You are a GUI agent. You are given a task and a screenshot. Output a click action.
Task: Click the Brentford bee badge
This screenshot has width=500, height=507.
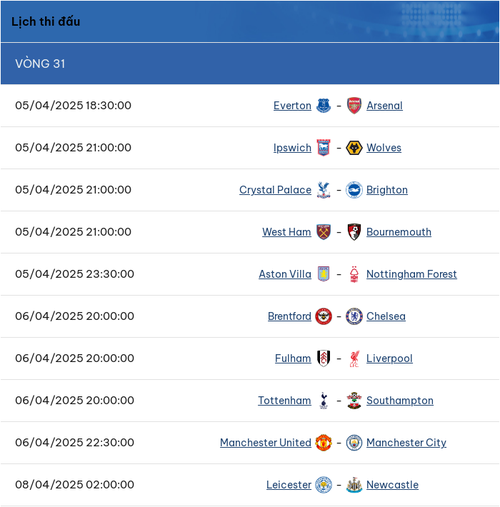pyautogui.click(x=323, y=316)
